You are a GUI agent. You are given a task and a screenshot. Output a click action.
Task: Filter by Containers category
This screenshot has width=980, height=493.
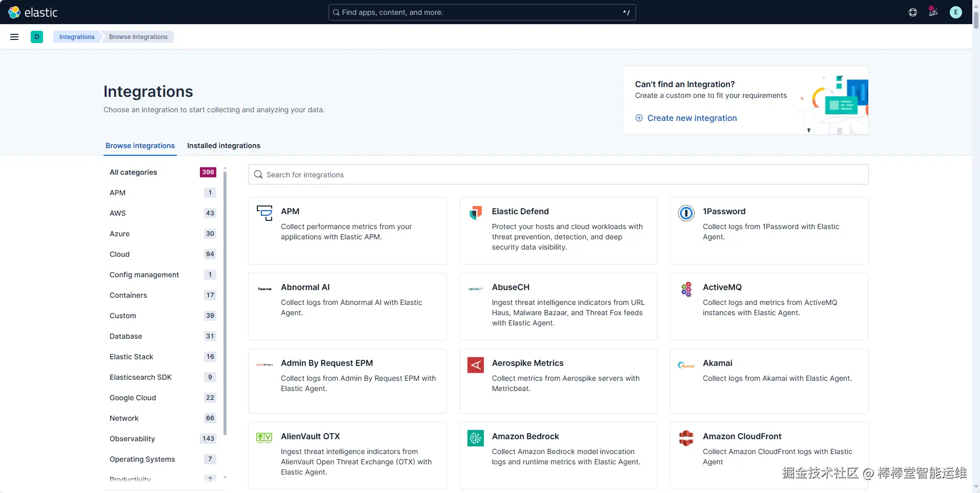(x=162, y=295)
